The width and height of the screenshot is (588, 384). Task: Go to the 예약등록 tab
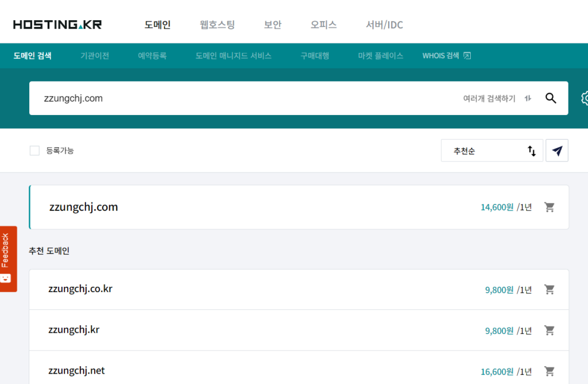152,56
